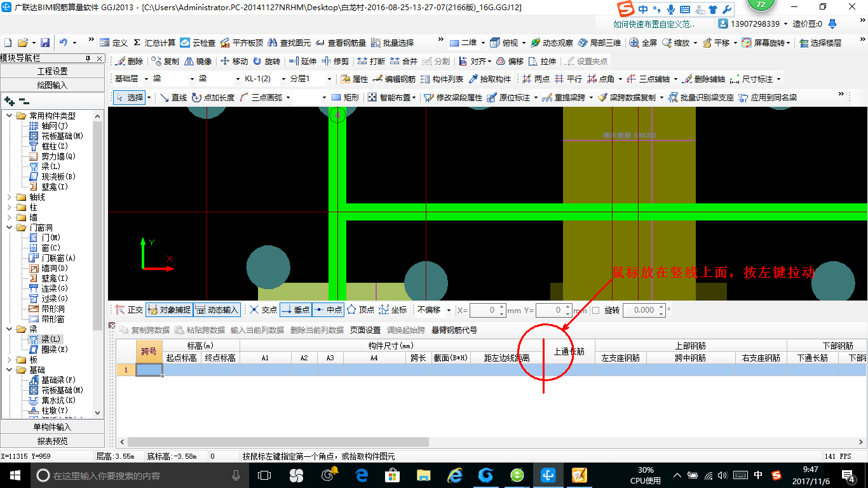The height and width of the screenshot is (488, 868).
Task: Open 选择楼层 floor selection
Action: point(820,43)
